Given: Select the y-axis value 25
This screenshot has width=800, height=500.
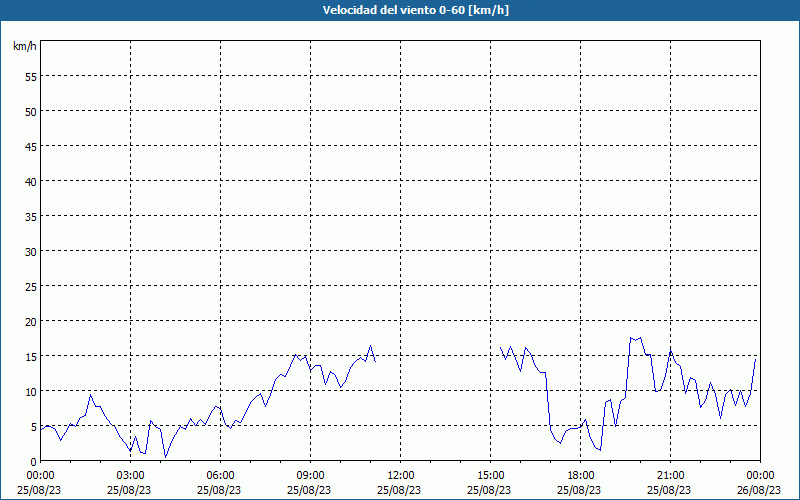Looking at the screenshot, I should 31,287.
